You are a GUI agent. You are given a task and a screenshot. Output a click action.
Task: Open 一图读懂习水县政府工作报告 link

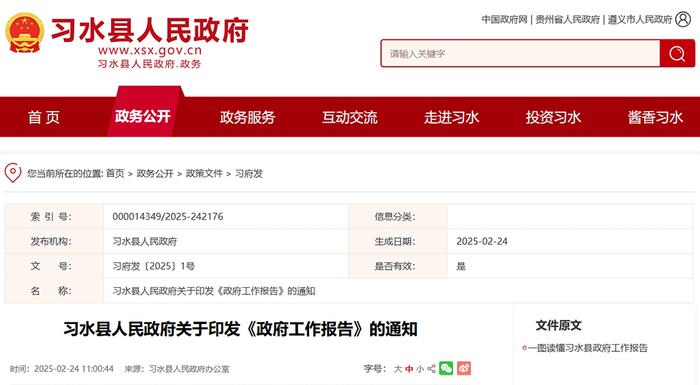coord(588,348)
